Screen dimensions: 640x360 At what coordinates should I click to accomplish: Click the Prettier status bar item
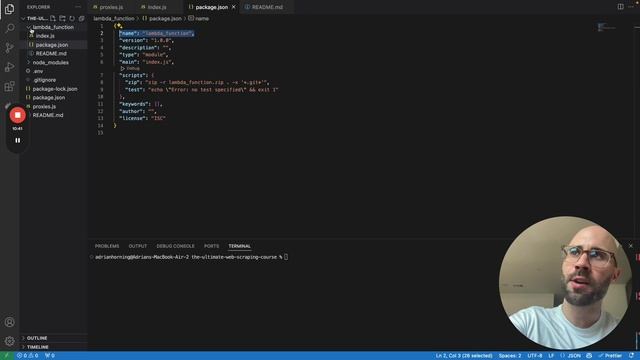[x=610, y=356]
